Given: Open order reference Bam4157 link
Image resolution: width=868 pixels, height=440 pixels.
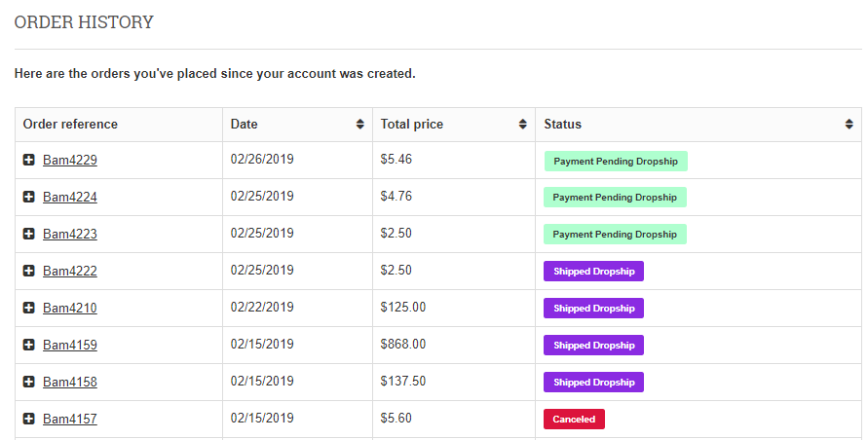Looking at the screenshot, I should [70, 419].
